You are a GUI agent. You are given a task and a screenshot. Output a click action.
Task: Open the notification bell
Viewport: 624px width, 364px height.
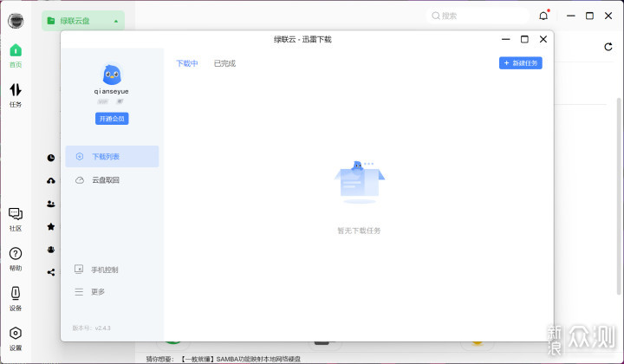pos(543,16)
